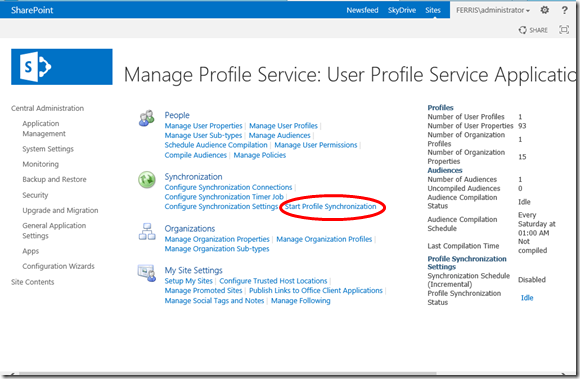
Task: Open Manage User Sub-types
Action: click(x=203, y=135)
